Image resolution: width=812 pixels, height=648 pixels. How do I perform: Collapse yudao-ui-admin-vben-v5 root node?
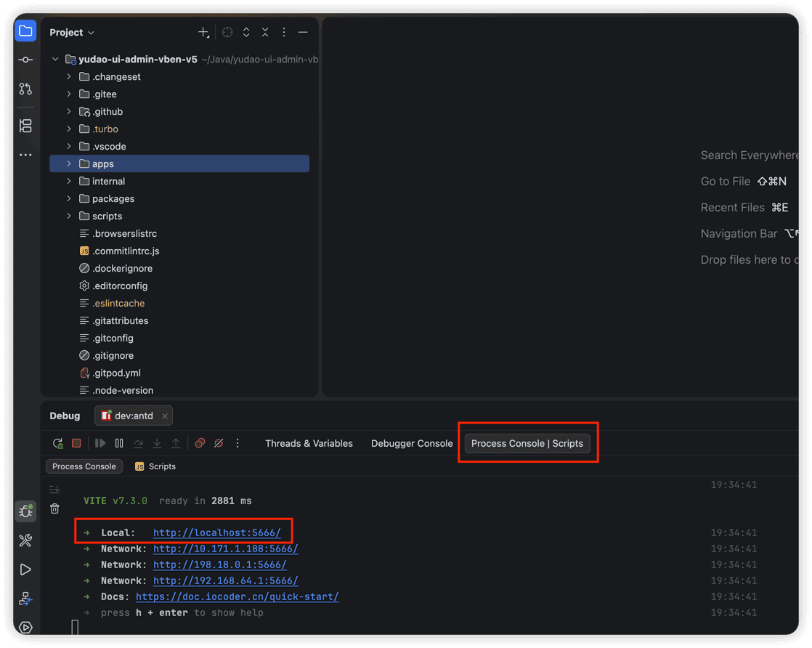click(55, 60)
